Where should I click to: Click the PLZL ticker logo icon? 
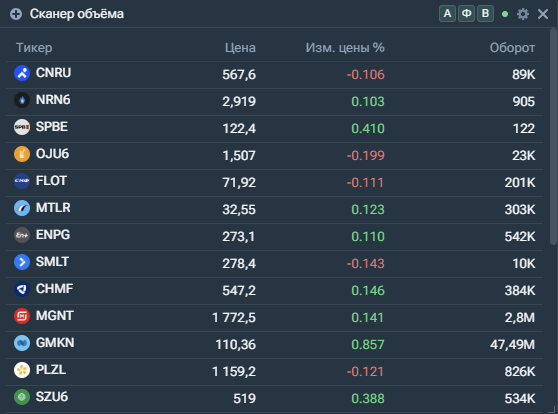coord(22,370)
